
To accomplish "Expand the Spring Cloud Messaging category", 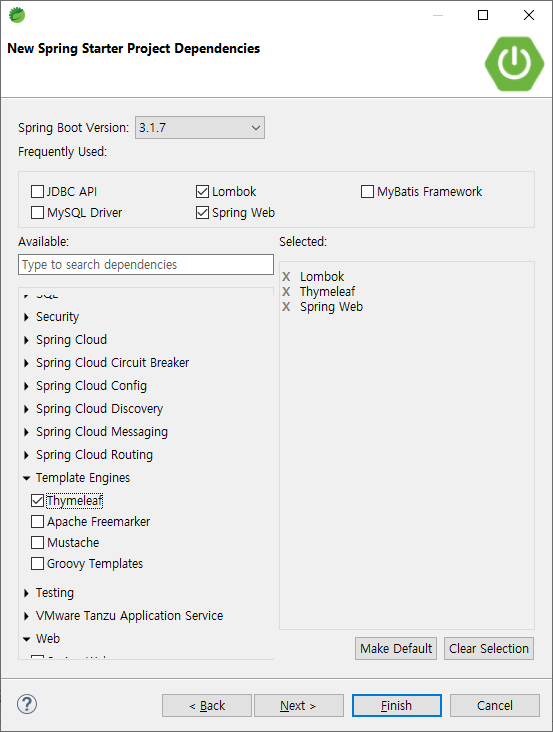I will click(26, 432).
